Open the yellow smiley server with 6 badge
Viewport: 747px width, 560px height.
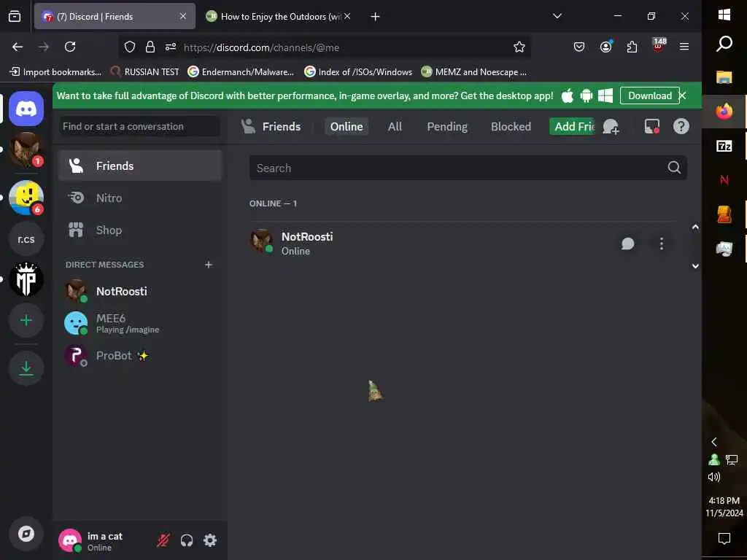(x=26, y=197)
